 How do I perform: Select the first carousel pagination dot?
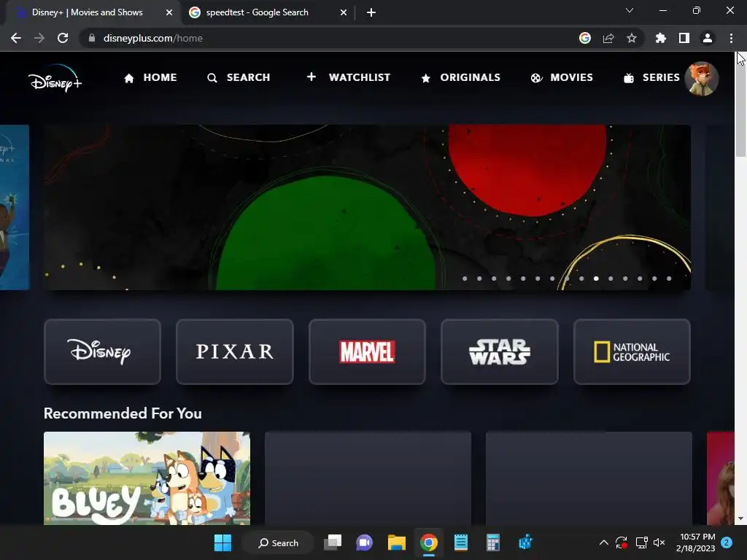pos(465,279)
